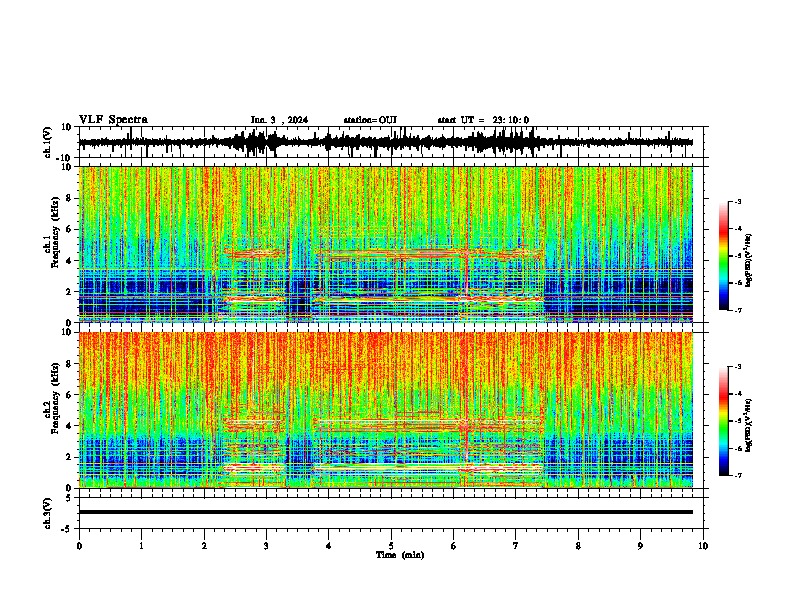Click the flat ch.3 voltage trace line

coord(385,512)
